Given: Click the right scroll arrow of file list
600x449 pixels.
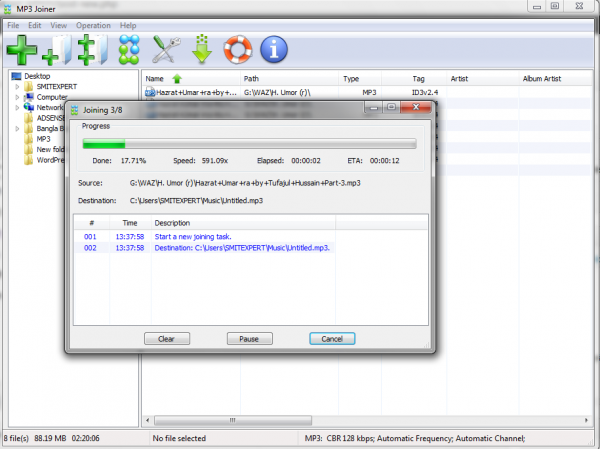Looking at the screenshot, I should (x=586, y=420).
